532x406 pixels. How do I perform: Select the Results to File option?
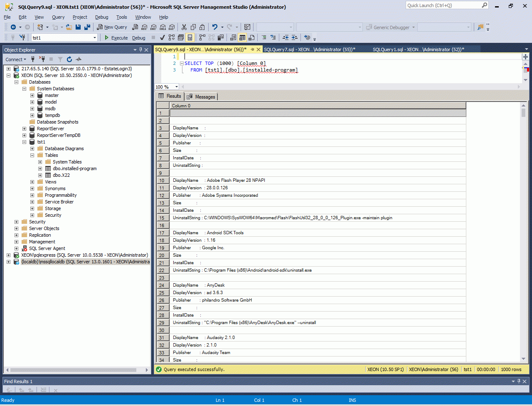tap(251, 38)
